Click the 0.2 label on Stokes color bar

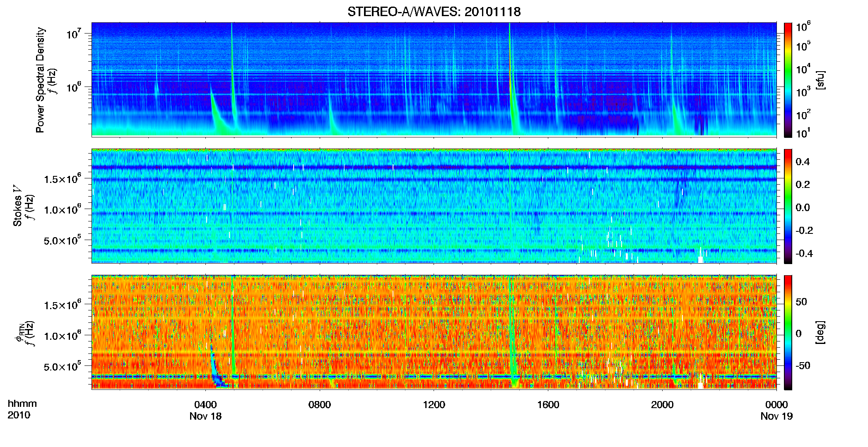pyautogui.click(x=803, y=185)
